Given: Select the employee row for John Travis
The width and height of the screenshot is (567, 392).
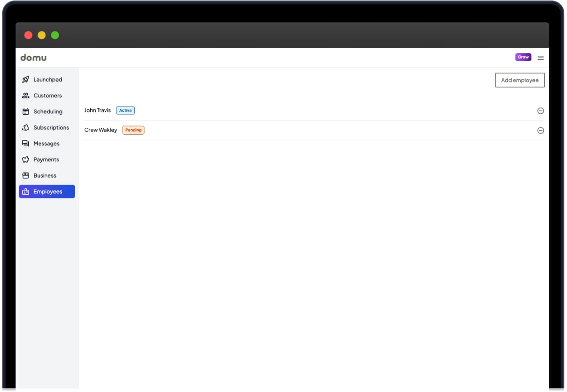Looking at the screenshot, I should (272, 110).
